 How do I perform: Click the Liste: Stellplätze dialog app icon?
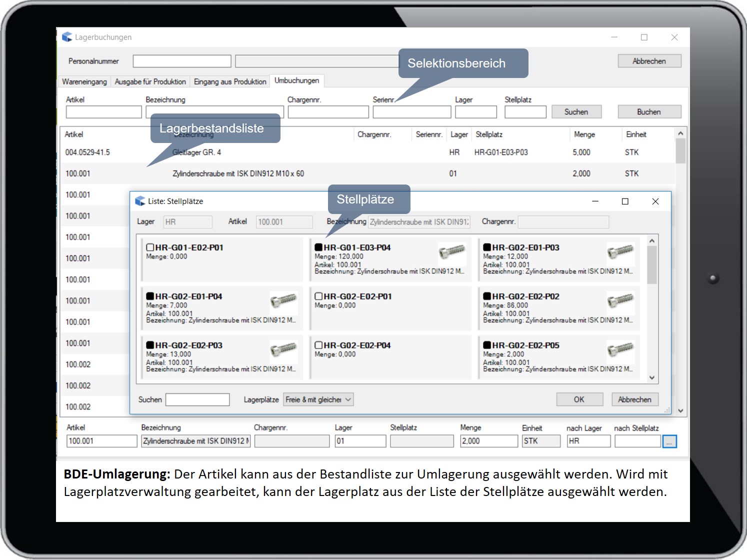[x=140, y=201]
